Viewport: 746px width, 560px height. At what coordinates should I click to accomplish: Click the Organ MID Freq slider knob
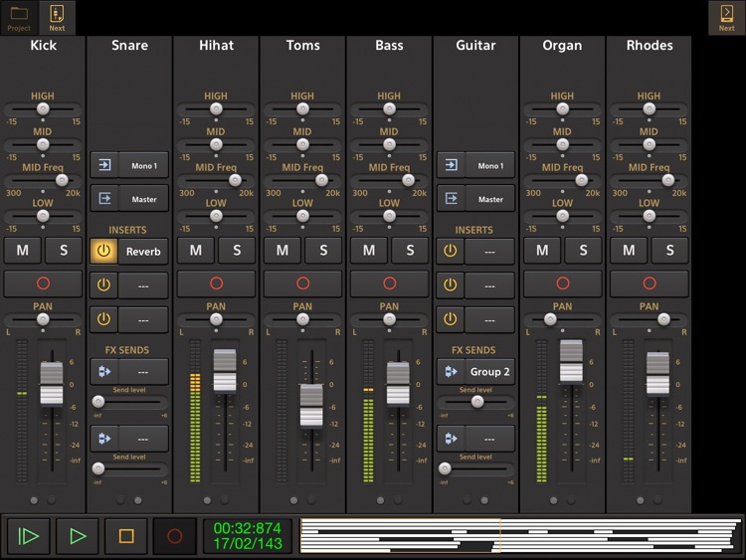pyautogui.click(x=581, y=180)
